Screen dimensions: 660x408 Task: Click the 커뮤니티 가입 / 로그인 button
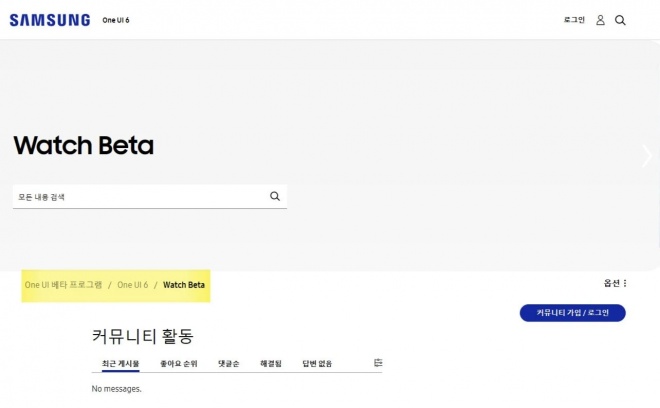click(x=572, y=313)
